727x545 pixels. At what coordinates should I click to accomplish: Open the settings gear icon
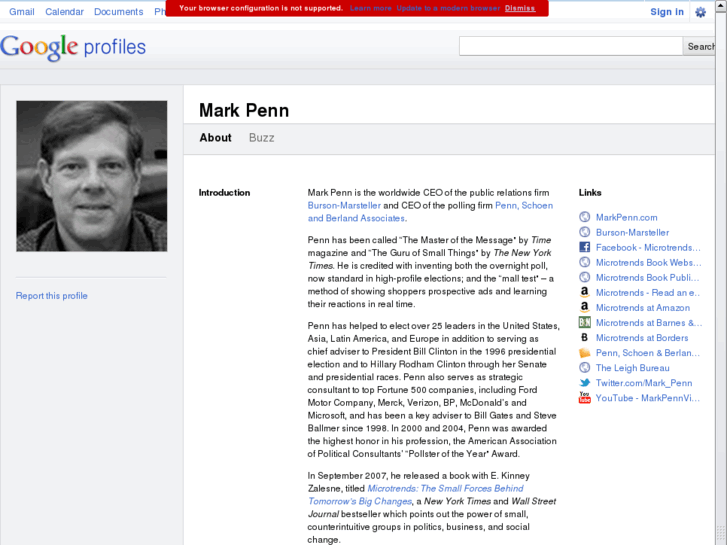coord(701,12)
